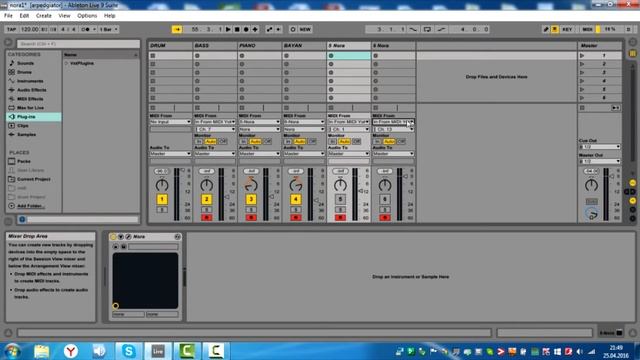This screenshot has height=360, width=640.
Task: Toggle the arrangement loop switch
Action: coord(427,29)
